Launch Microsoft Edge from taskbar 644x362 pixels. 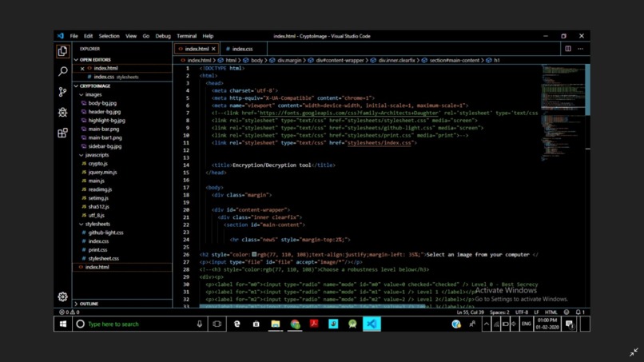pyautogui.click(x=237, y=324)
